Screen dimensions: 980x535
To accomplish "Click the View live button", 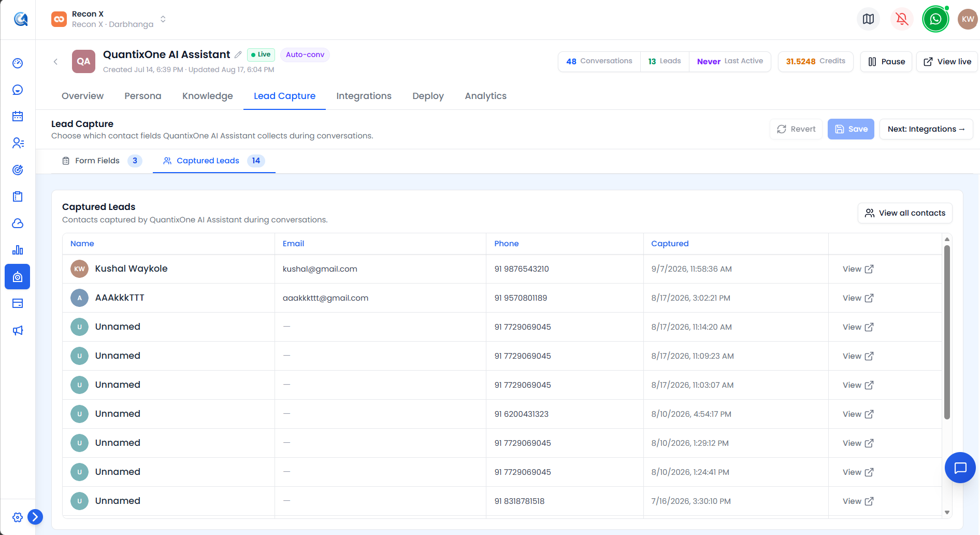I will 947,62.
